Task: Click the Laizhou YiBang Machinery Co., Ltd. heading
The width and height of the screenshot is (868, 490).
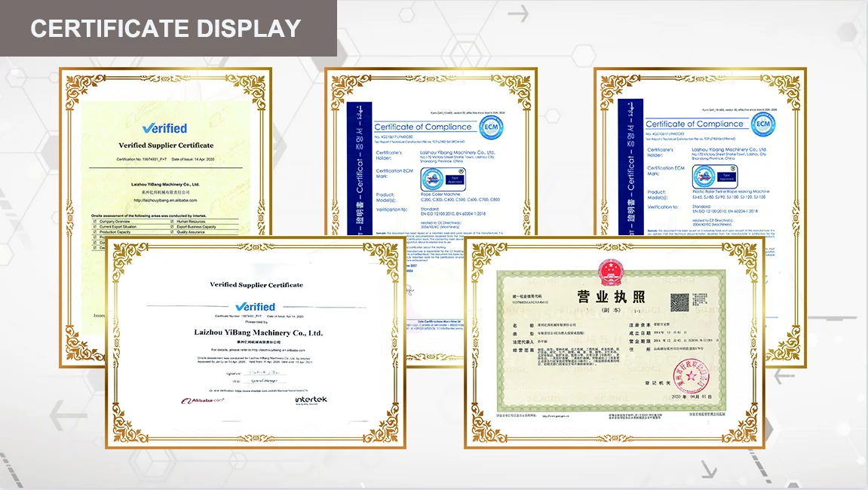Action: (258, 332)
